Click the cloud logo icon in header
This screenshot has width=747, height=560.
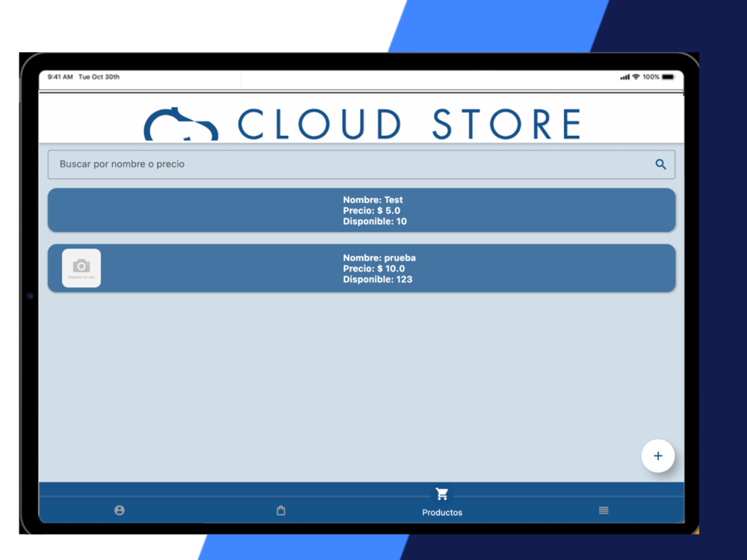(x=181, y=124)
